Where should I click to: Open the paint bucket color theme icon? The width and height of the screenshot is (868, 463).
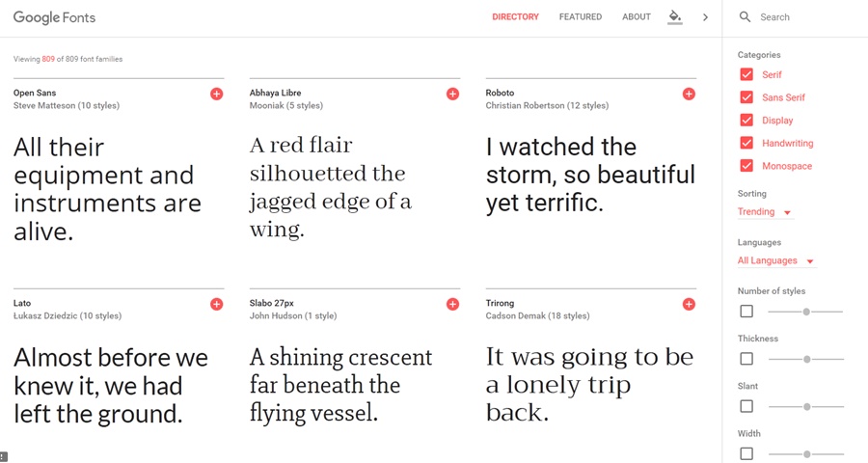pyautogui.click(x=674, y=16)
